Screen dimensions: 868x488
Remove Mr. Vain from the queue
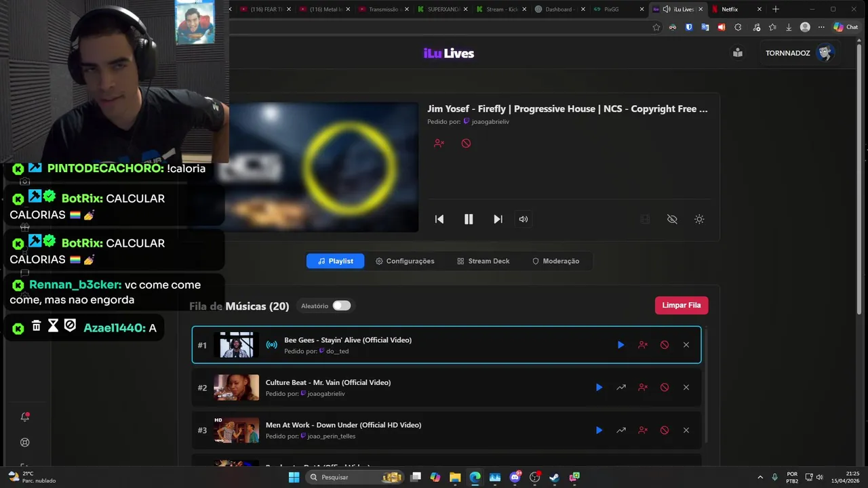tap(686, 388)
